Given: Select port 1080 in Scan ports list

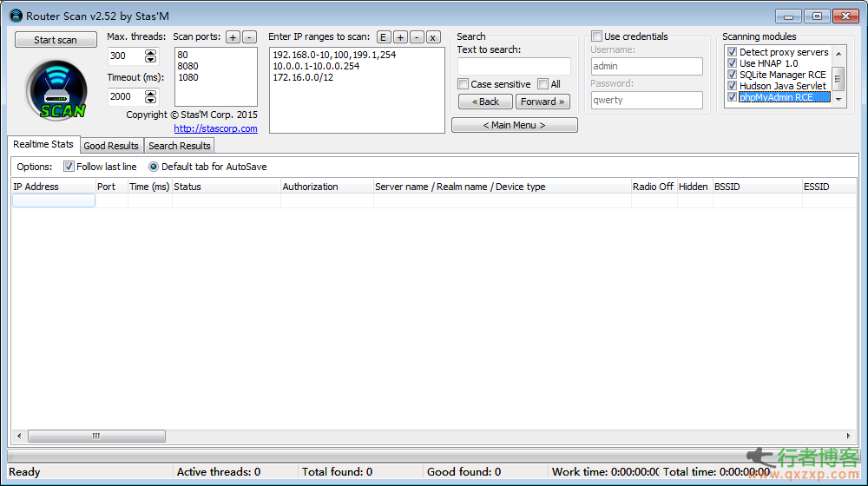Looking at the screenshot, I should click(187, 77).
